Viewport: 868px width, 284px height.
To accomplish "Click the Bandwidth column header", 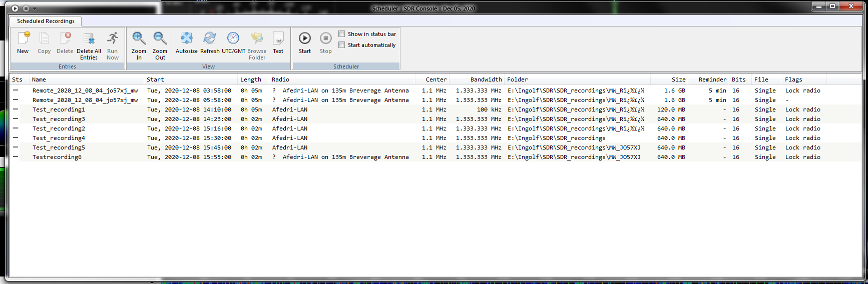I will [486, 79].
